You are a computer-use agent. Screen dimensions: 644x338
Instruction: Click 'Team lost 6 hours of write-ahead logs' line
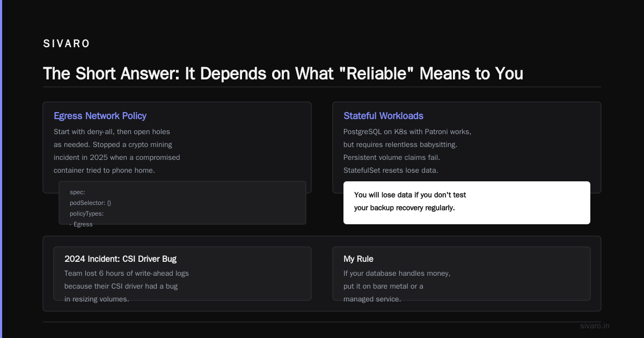127,273
